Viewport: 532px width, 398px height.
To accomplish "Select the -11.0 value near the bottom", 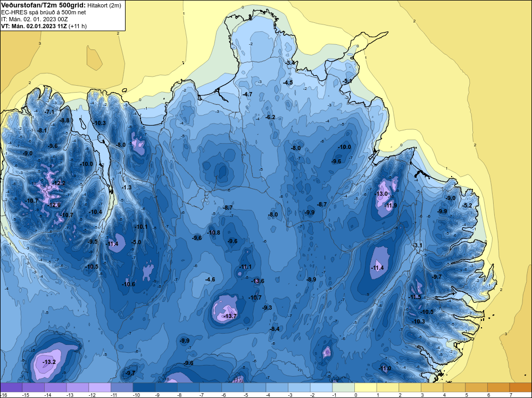I will (385, 369).
